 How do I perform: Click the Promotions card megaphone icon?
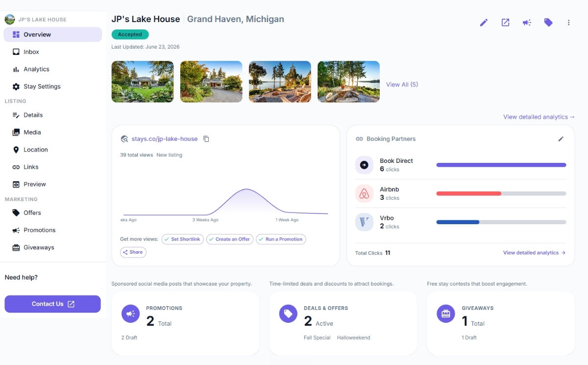tap(130, 313)
